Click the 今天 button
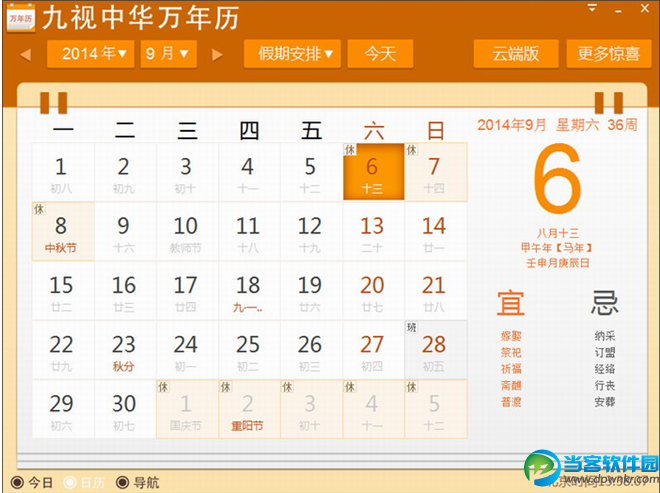 (380, 54)
